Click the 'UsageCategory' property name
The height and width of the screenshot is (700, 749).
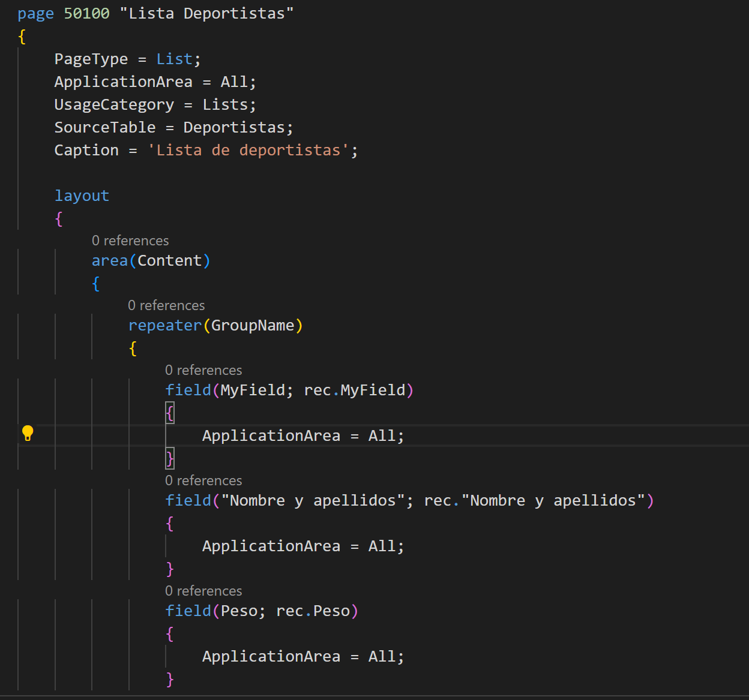click(x=114, y=105)
